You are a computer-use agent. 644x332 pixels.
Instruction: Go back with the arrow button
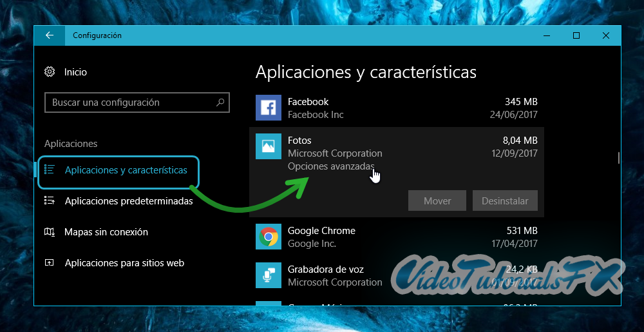(50, 35)
